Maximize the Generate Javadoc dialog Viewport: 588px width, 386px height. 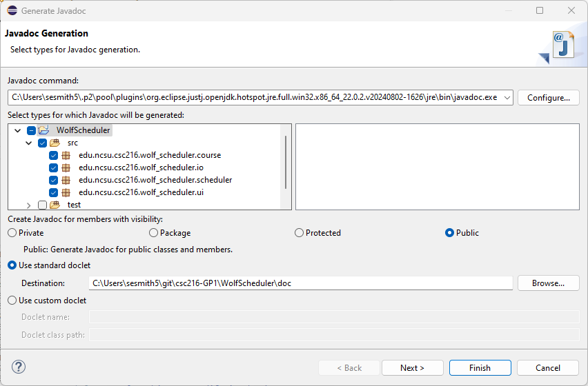click(x=540, y=10)
